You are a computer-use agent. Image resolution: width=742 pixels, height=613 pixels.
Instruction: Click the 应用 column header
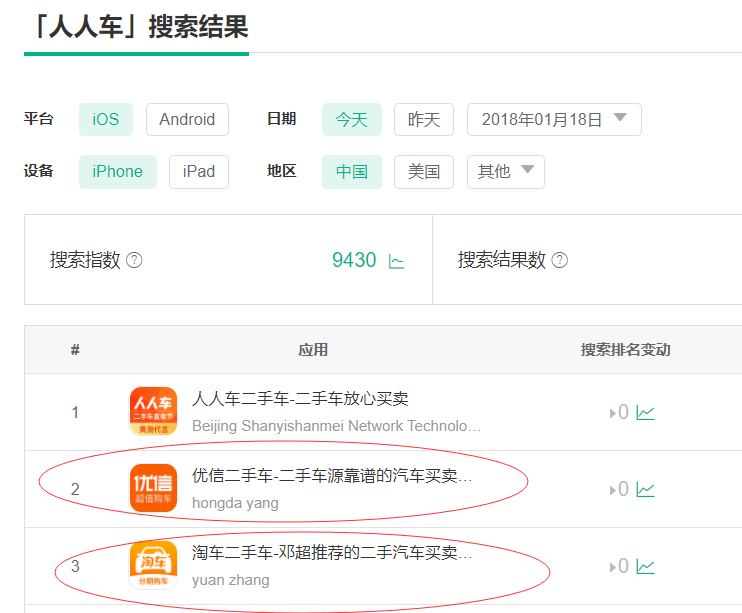coord(313,350)
